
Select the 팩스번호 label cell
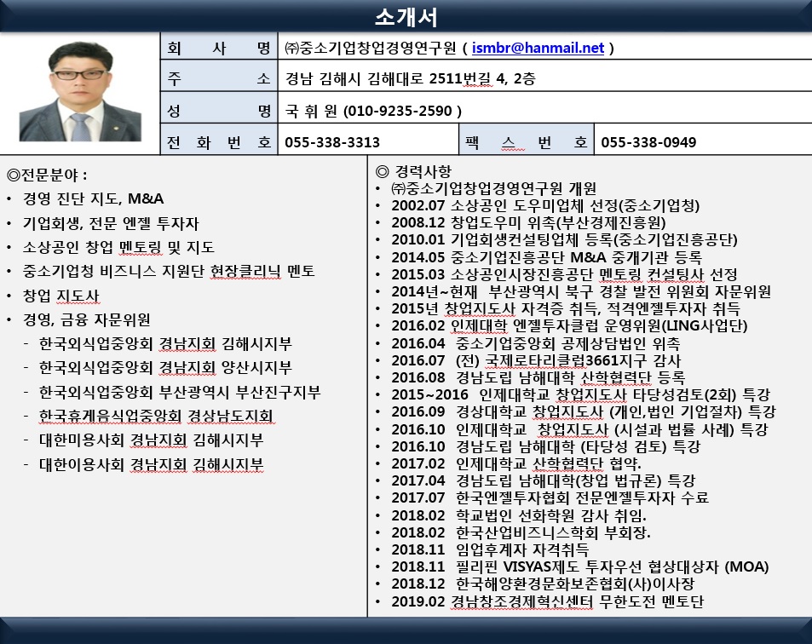[527, 139]
